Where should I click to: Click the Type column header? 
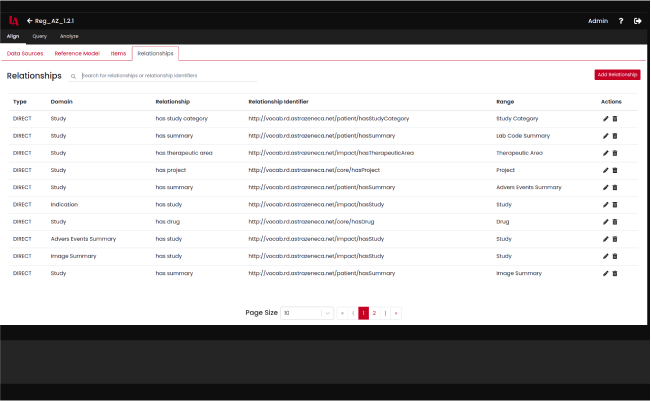coord(20,102)
